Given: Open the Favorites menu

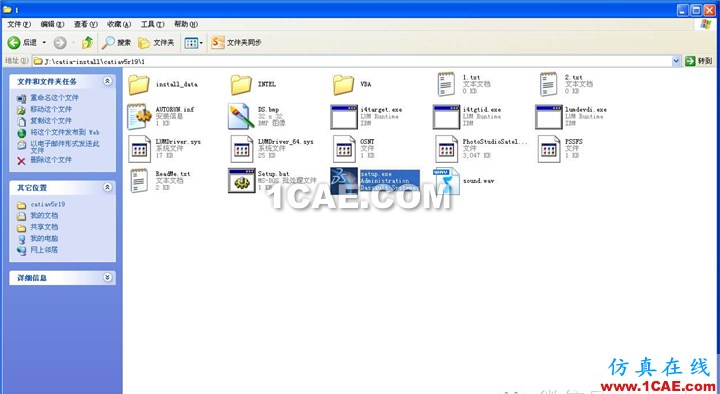Looking at the screenshot, I should [119, 24].
